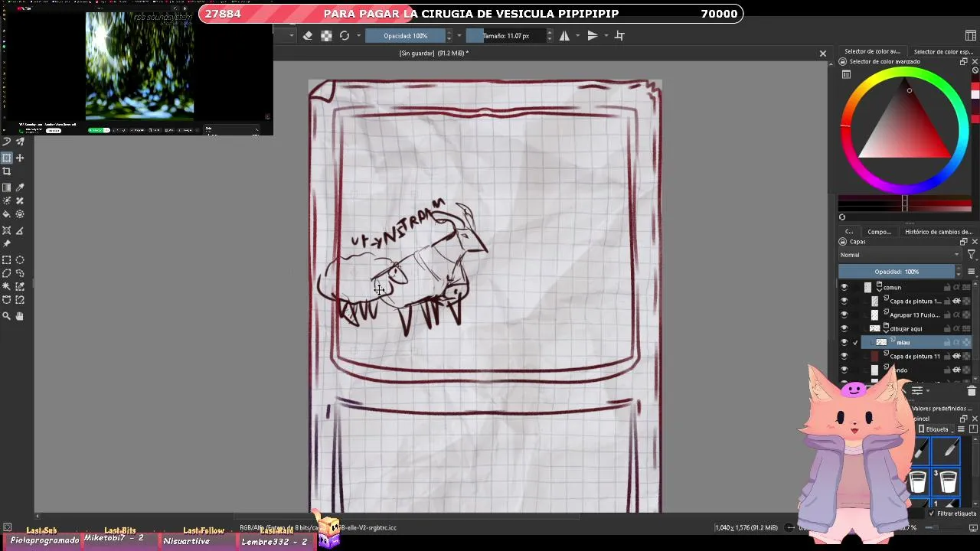The width and height of the screenshot is (980, 551).
Task: Open dropdown arrow next to horizontal mirror
Action: click(x=579, y=35)
